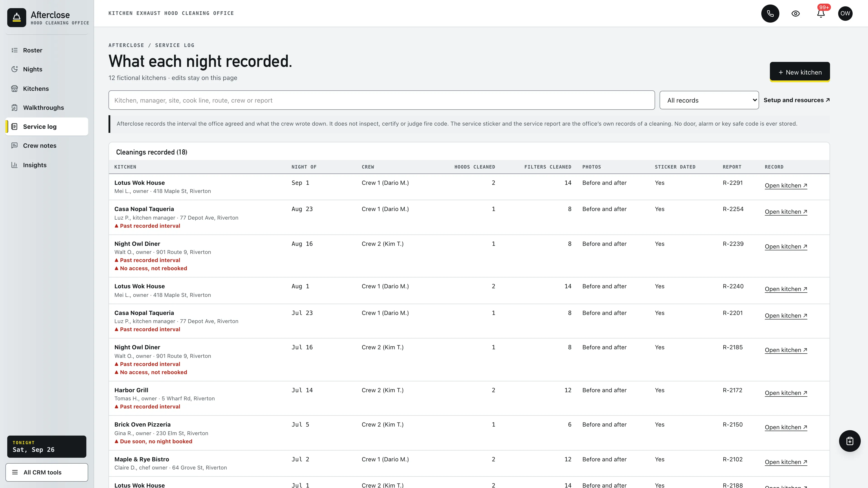This screenshot has width=868, height=488.
Task: Open kitchen link for report R-2254
Action: click(786, 212)
